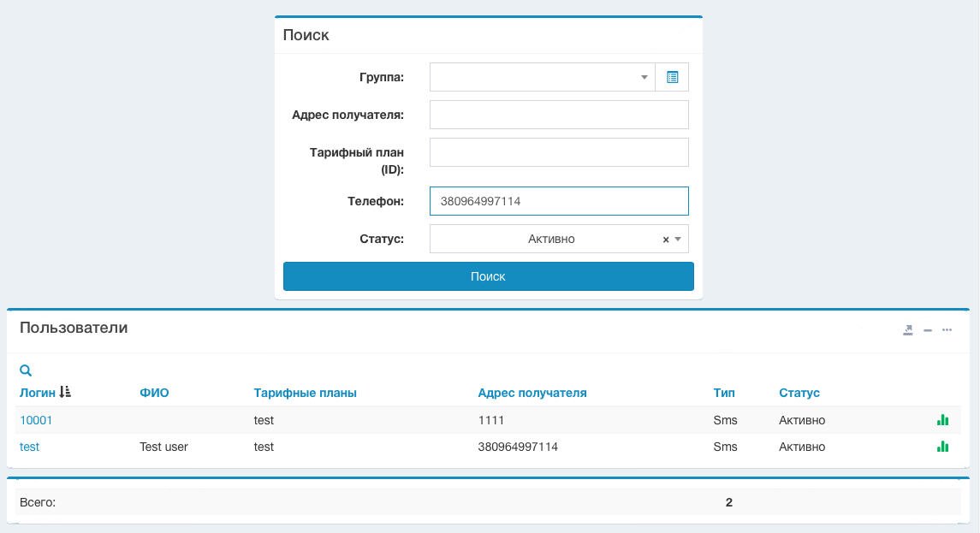Click the magnifier search icon above the table

tap(26, 370)
